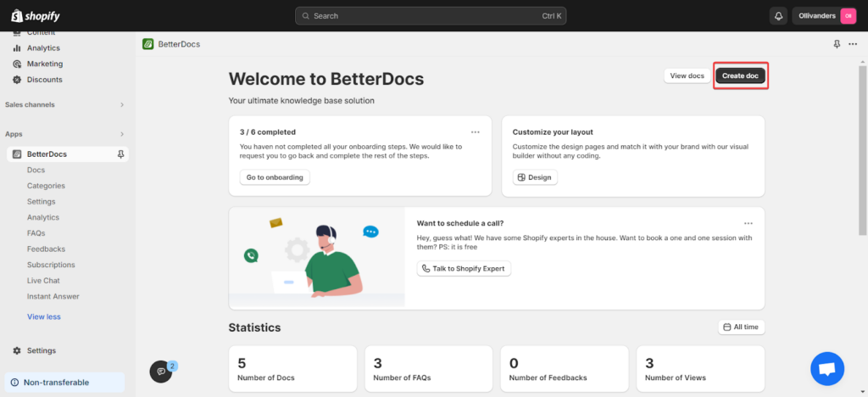This screenshot has width=868, height=397.
Task: Open the blue live chat widget
Action: 827,369
